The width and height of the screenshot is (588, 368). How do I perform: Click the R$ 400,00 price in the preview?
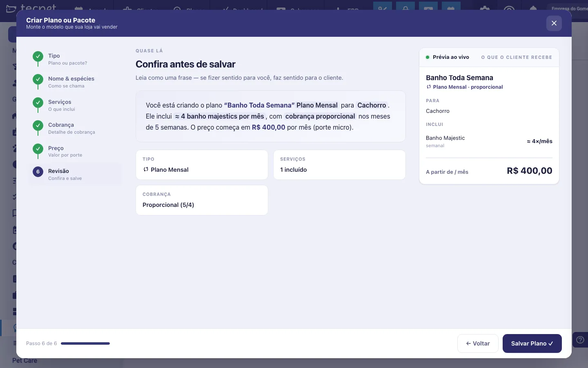click(530, 171)
